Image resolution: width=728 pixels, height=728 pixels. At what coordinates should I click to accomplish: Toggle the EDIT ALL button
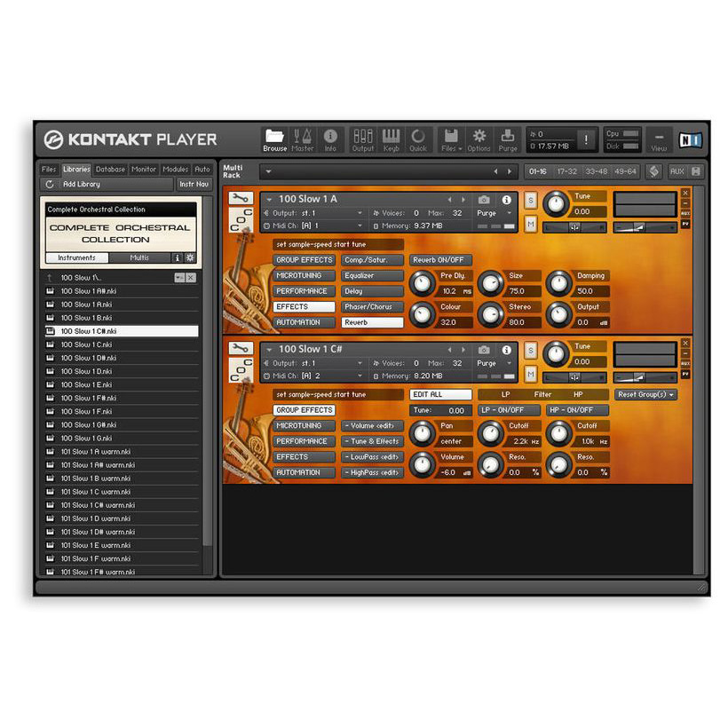[x=440, y=394]
